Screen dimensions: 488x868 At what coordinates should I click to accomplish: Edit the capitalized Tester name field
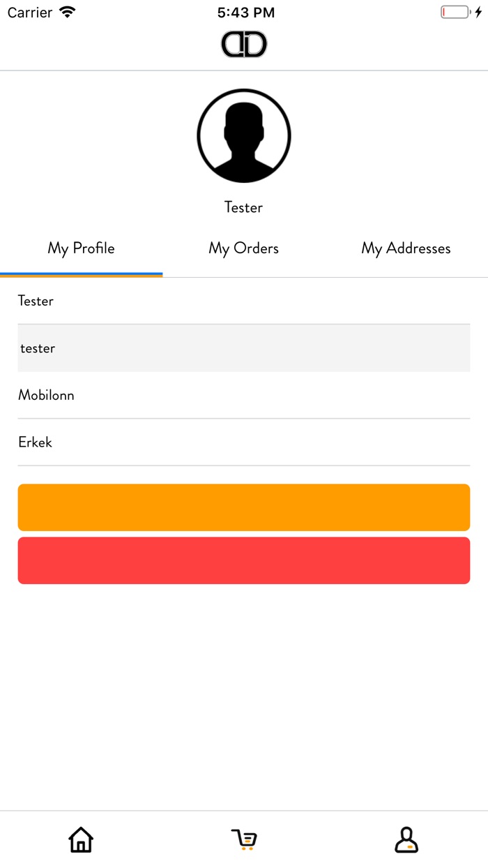pos(244,301)
